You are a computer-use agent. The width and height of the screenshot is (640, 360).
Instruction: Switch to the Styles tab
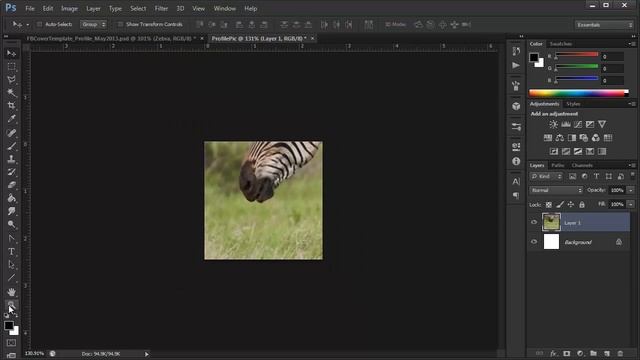point(573,104)
